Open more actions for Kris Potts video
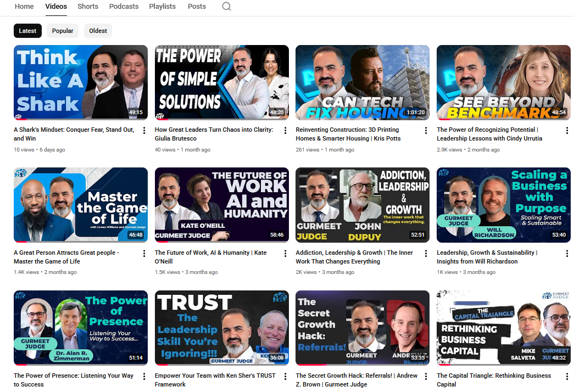Viewport: 574px width, 392px height. pyautogui.click(x=426, y=131)
